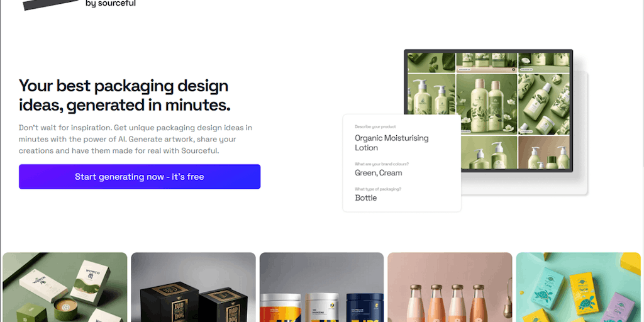Click the Start generating now button

[140, 177]
